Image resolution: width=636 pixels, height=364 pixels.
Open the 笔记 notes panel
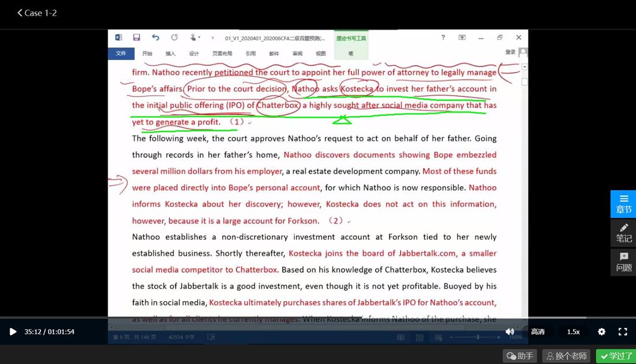pyautogui.click(x=623, y=233)
